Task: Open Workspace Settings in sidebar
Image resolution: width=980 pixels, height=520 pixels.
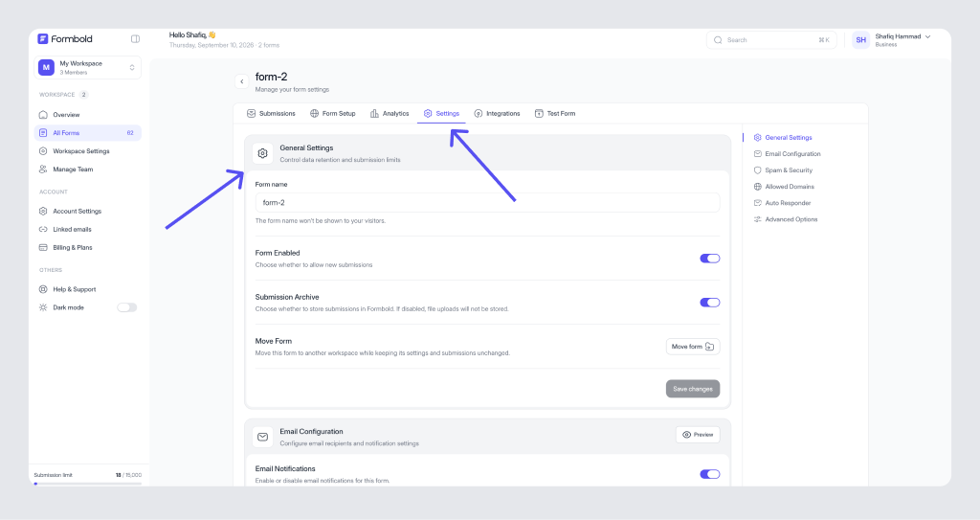Action: [87, 150]
